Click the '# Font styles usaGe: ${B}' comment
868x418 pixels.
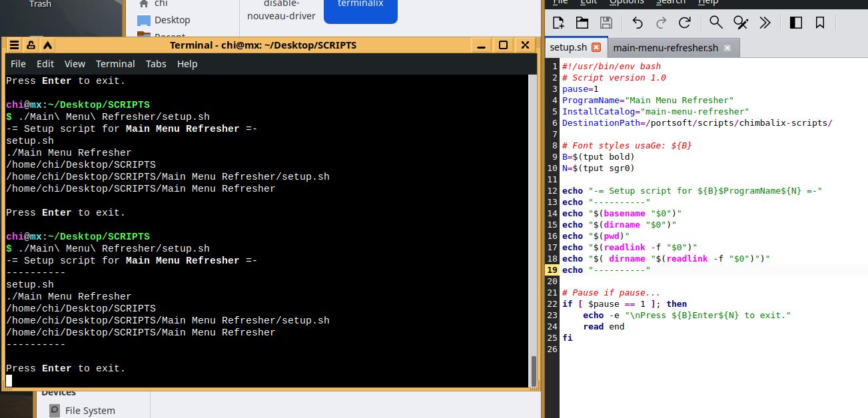(x=627, y=145)
